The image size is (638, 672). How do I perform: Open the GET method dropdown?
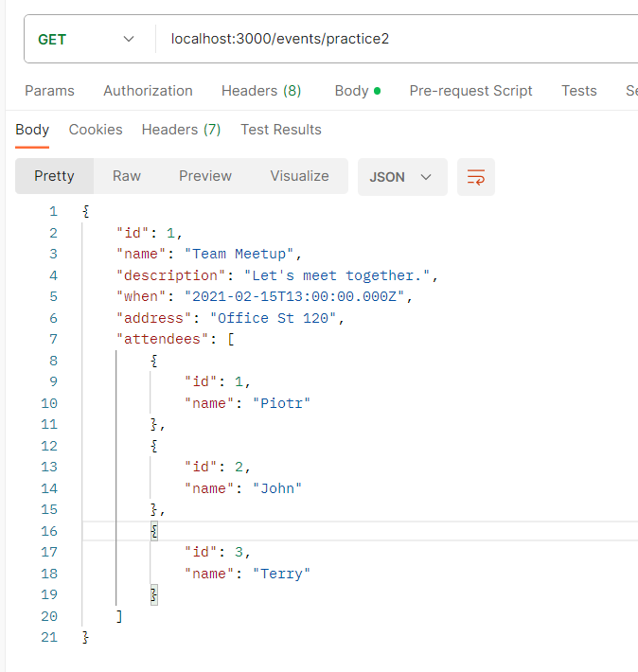coord(87,39)
